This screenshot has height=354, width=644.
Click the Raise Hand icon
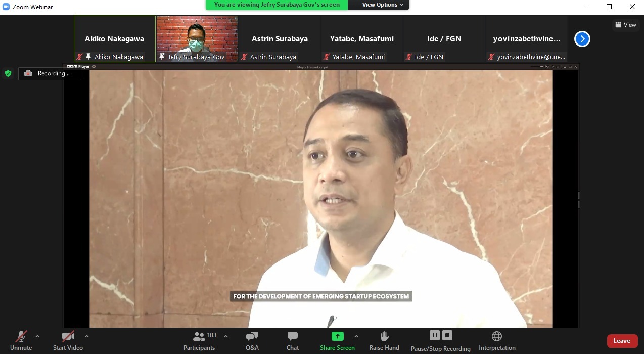click(384, 337)
